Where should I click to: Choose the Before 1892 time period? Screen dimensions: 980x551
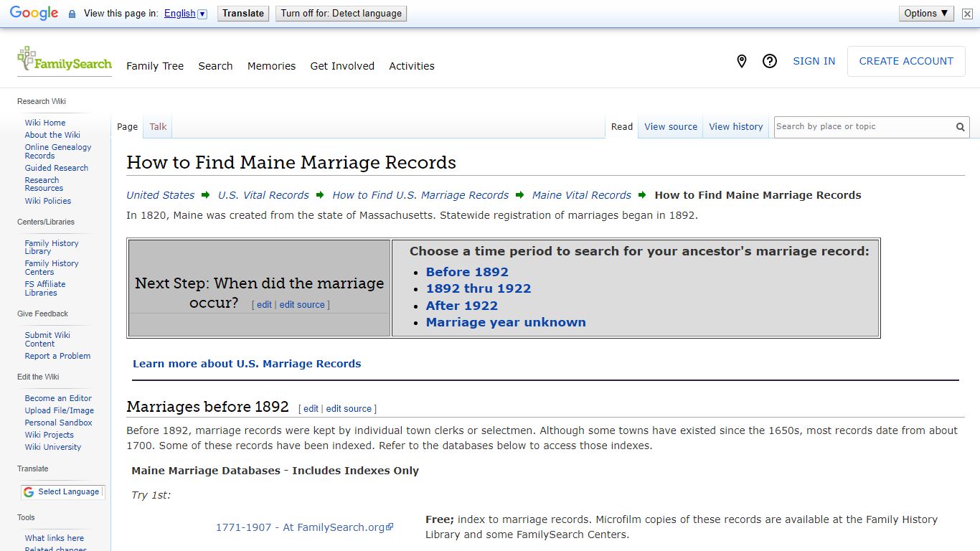tap(467, 273)
